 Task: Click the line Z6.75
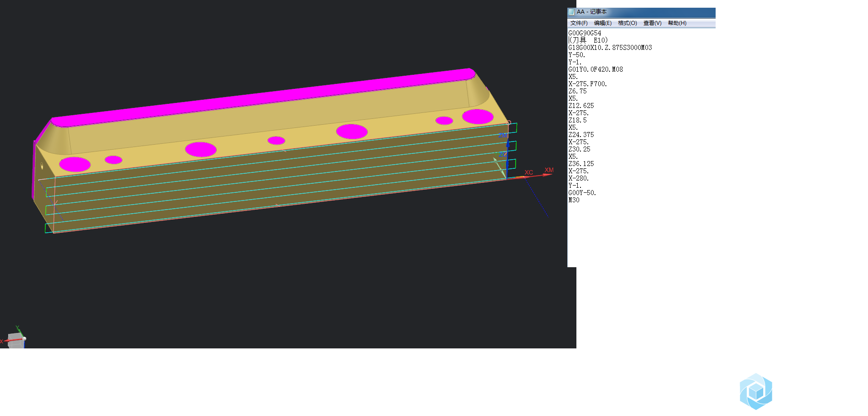pos(577,91)
